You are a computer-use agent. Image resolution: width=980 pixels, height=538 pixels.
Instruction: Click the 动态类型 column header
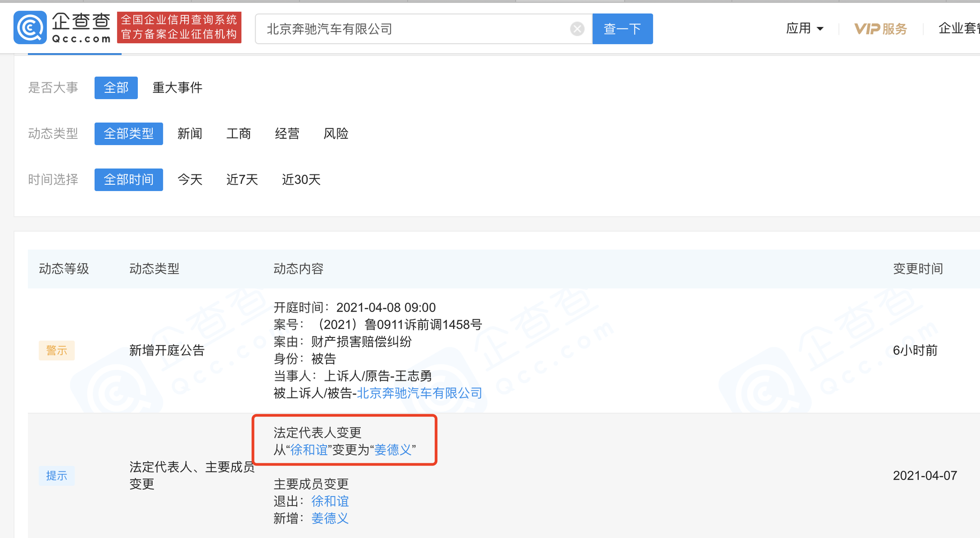[154, 269]
